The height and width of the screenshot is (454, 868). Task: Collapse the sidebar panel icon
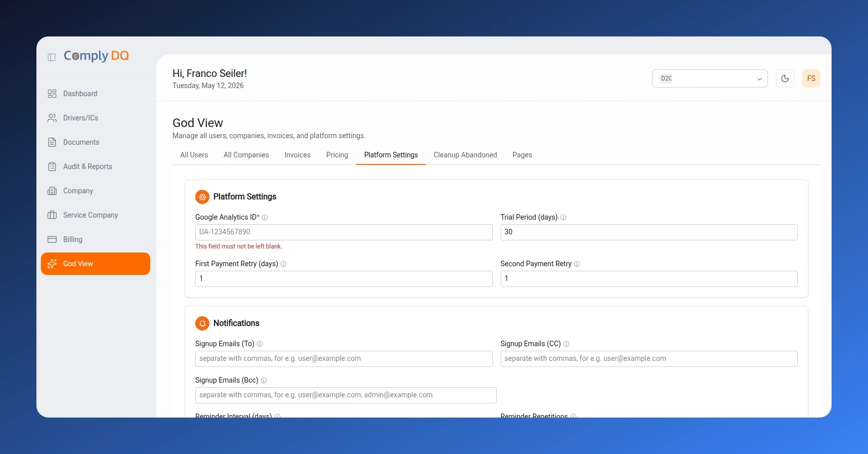point(52,57)
